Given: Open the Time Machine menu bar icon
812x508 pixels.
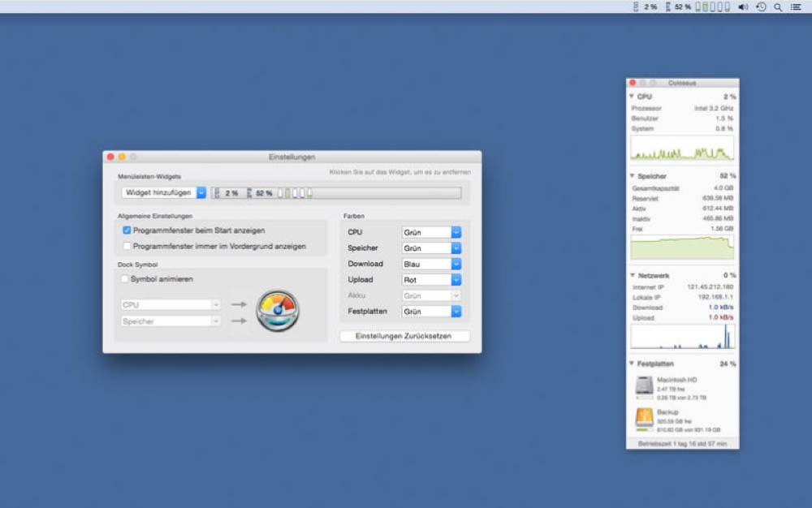Looking at the screenshot, I should point(761,6).
